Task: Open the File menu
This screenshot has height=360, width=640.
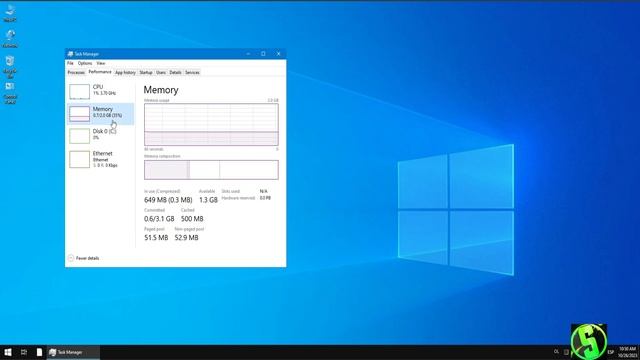Action: tap(70, 63)
